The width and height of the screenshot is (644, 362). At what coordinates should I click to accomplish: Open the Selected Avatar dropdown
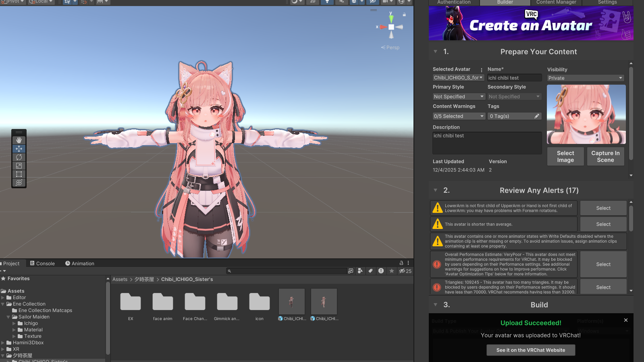[x=458, y=78]
